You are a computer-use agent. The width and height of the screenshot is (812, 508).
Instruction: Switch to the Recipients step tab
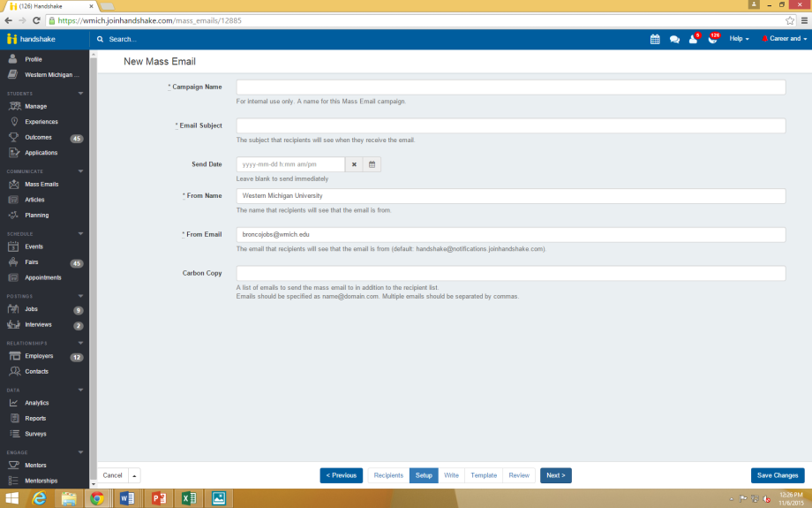(x=388, y=475)
